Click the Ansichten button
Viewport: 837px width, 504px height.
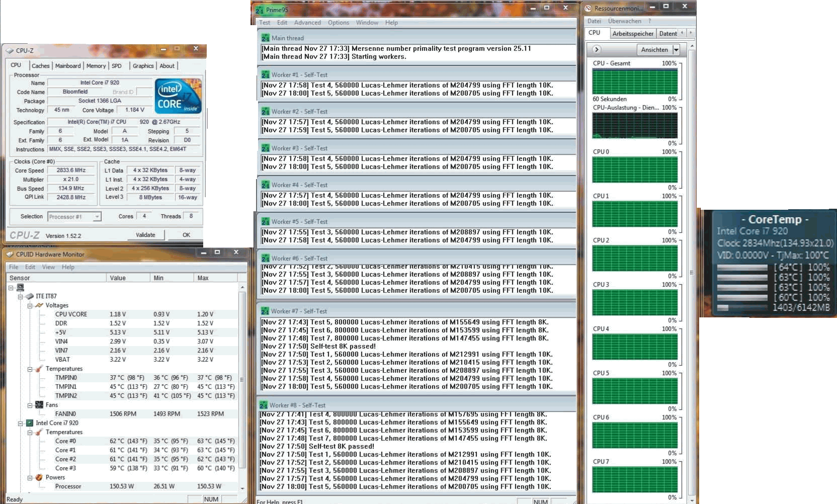point(654,50)
